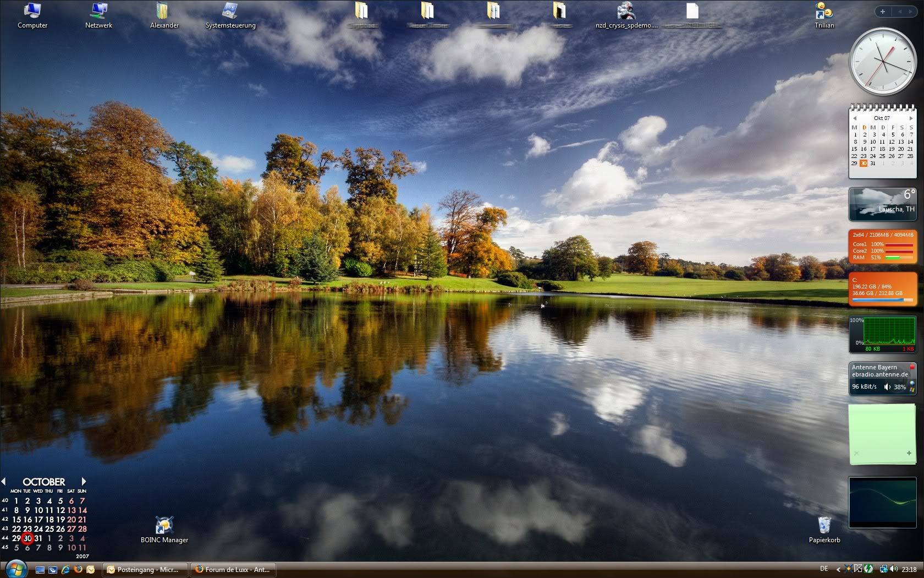Go to next month in sidebar calendar
924x578 pixels.
pyautogui.click(x=911, y=118)
